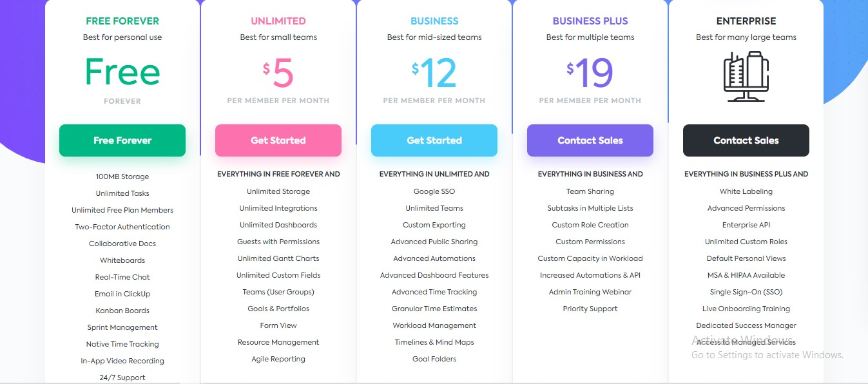Viewport: 868px width, 384px height.
Task: Select the Business Plus plan heading
Action: point(590,21)
